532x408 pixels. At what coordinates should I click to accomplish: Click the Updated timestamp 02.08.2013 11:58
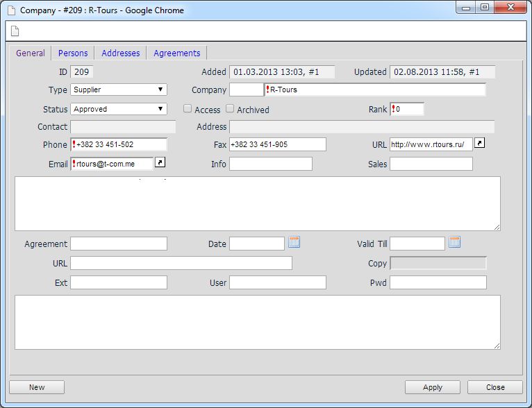442,72
